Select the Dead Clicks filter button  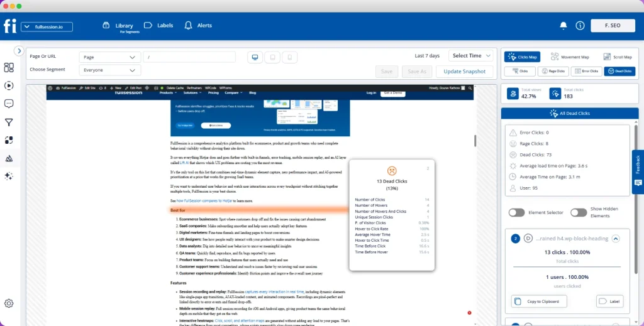pos(619,71)
